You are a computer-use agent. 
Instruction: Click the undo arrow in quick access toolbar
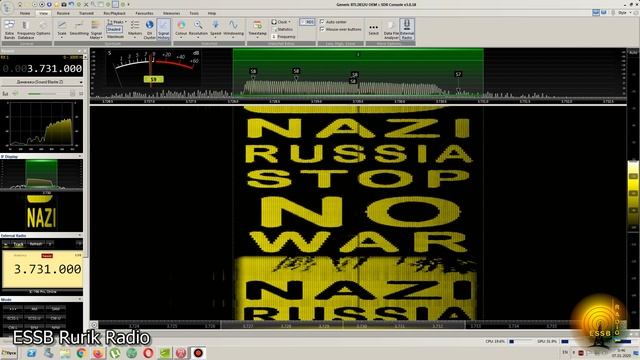click(x=71, y=4)
